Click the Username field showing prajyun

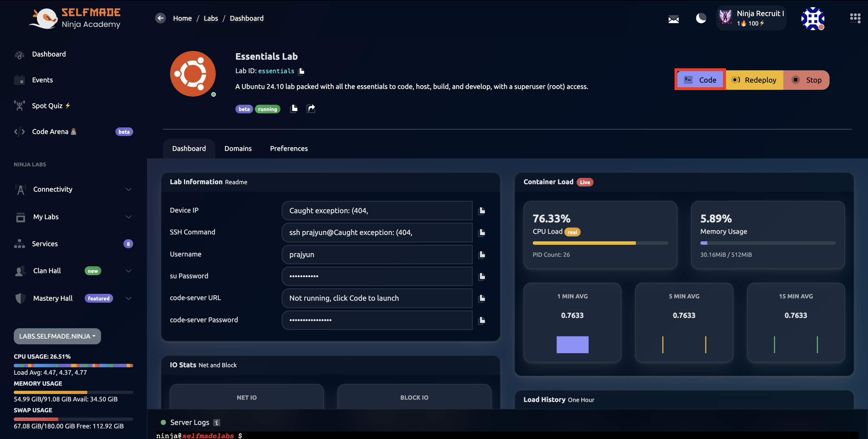(377, 255)
